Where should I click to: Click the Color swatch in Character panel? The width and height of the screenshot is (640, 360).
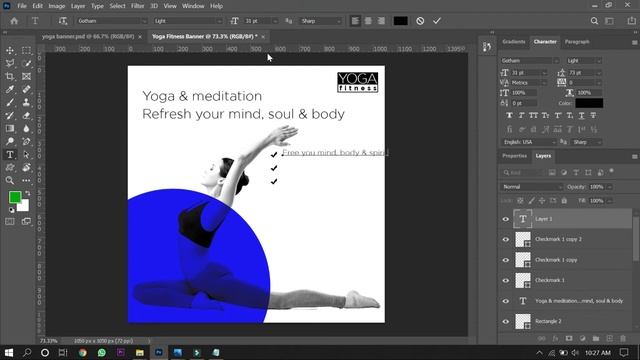(x=589, y=103)
